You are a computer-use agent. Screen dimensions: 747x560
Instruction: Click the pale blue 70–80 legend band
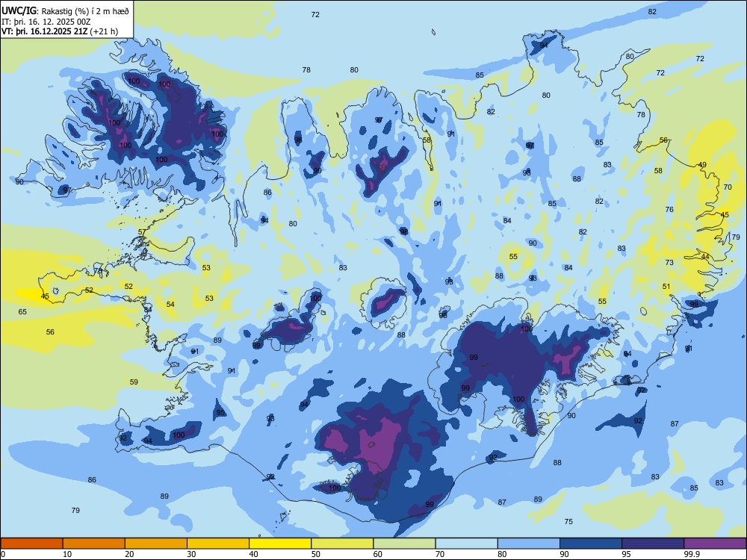tap(466, 544)
